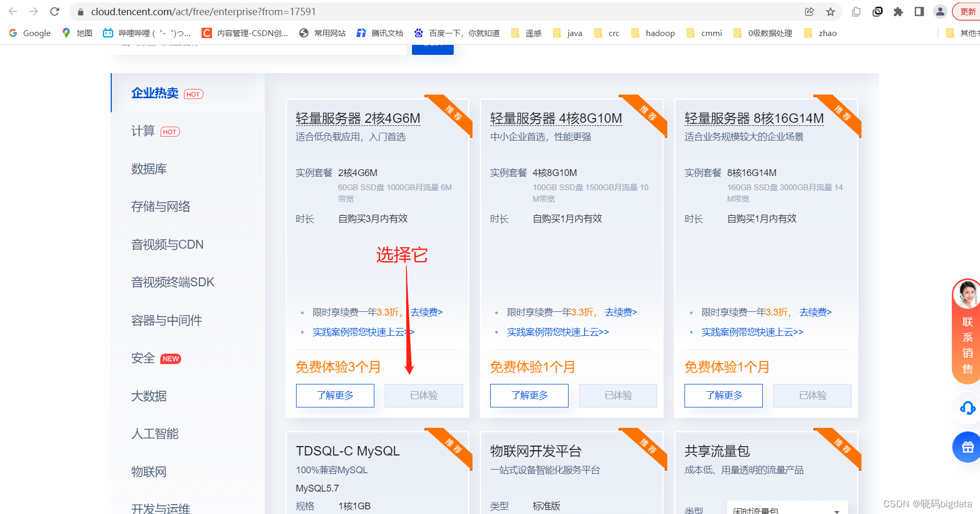Open the share page icon in address bar
980x514 pixels.
click(x=810, y=11)
